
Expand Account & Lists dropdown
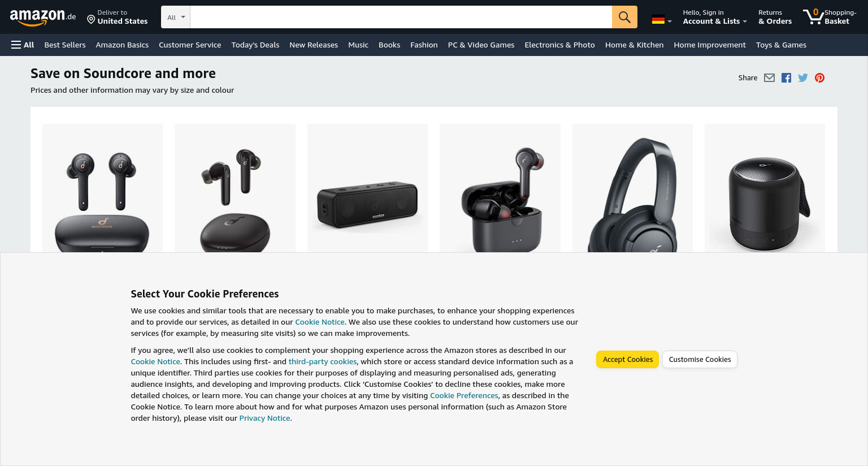715,17
